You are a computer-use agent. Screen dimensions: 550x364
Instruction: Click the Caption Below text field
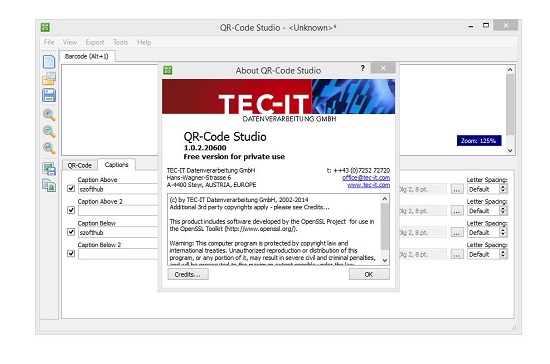click(x=118, y=232)
